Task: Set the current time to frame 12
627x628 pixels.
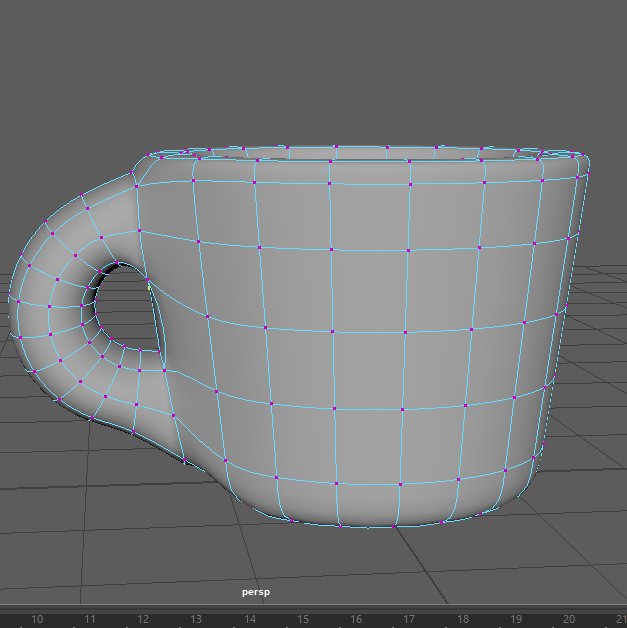Action: click(x=143, y=619)
